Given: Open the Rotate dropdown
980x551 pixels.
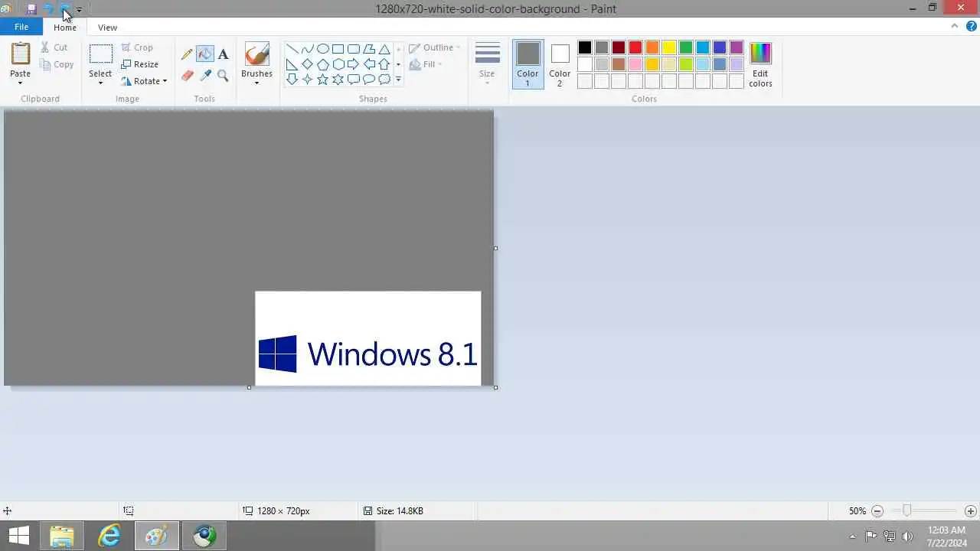Looking at the screenshot, I should (143, 81).
